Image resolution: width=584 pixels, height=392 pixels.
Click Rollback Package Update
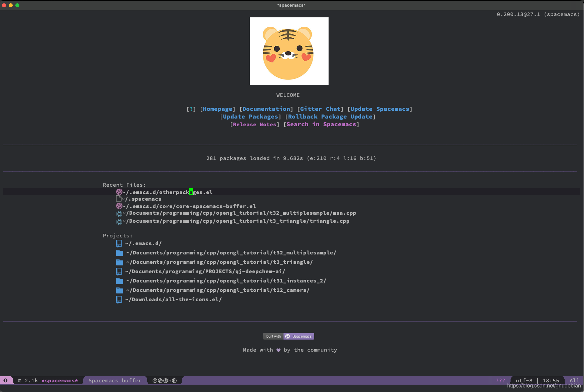click(x=330, y=117)
